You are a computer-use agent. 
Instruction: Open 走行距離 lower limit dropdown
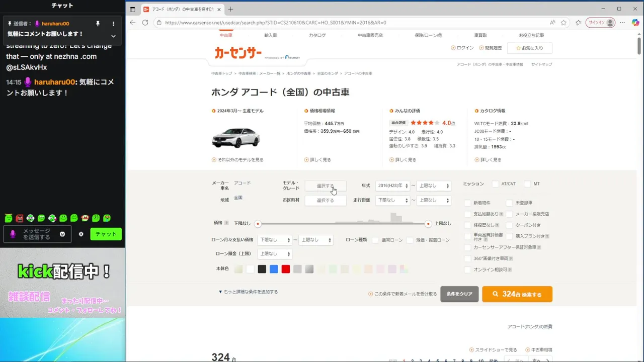(x=392, y=200)
